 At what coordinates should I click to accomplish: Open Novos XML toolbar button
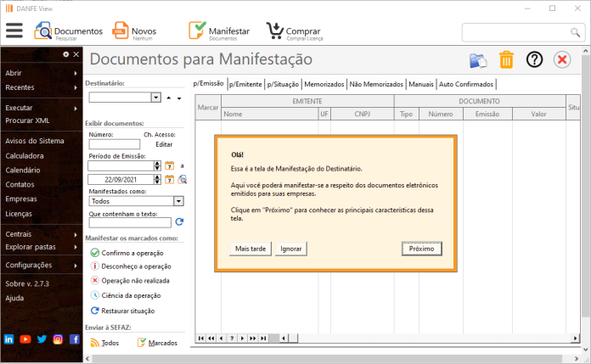point(134,31)
